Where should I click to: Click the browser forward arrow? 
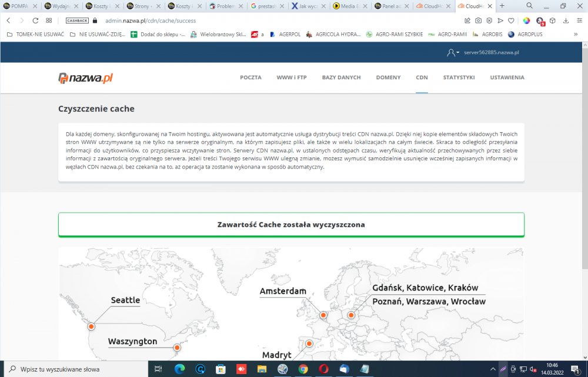tap(22, 21)
